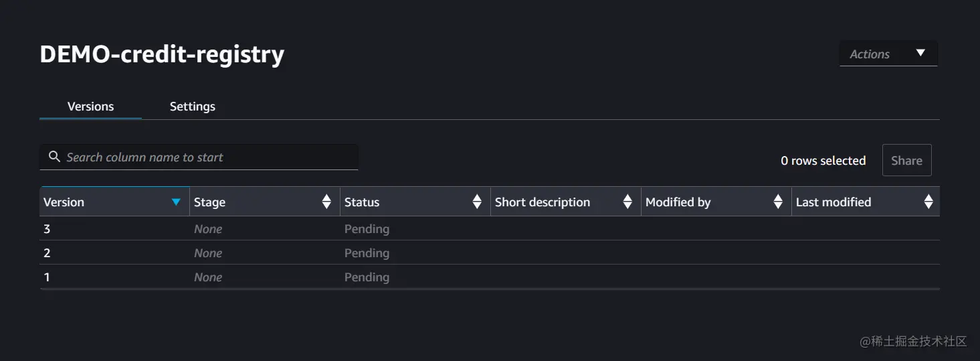This screenshot has height=361, width=980.
Task: Click the search magnifier icon
Action: tap(55, 157)
